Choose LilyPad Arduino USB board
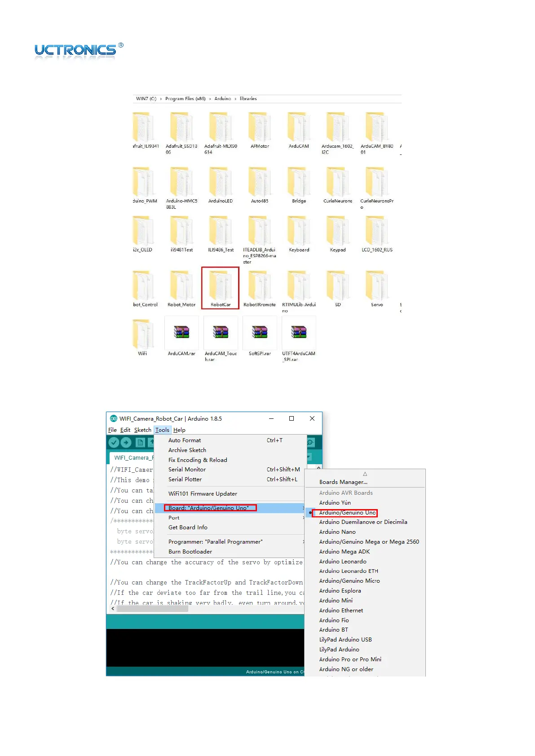 pyautogui.click(x=345, y=640)
